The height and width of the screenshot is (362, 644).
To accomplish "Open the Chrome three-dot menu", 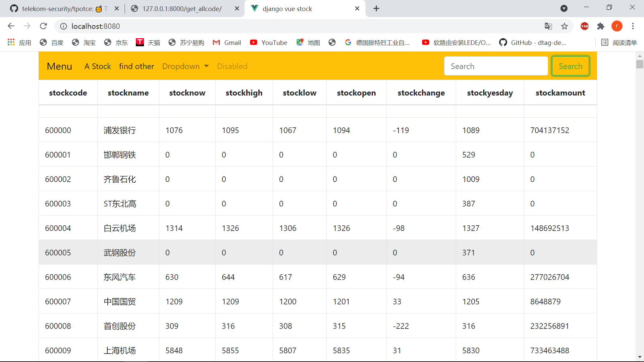I will 633,26.
